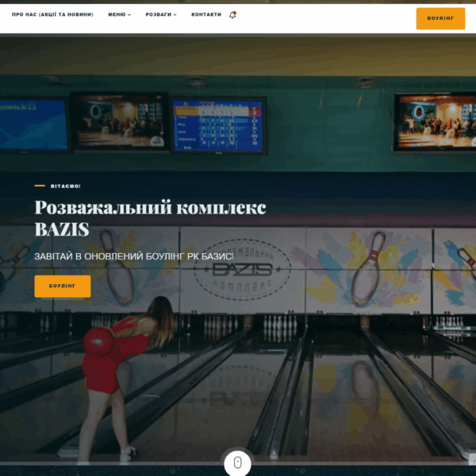Go to the 'КОНТАКТИ' page
Viewport: 476px width, 476px height.
click(x=206, y=14)
